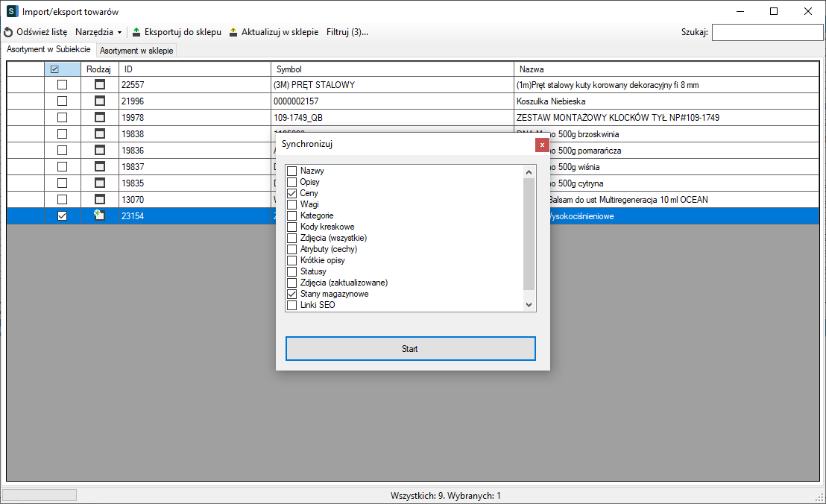Click the Aktualizuj w sklepie icon

[233, 33]
